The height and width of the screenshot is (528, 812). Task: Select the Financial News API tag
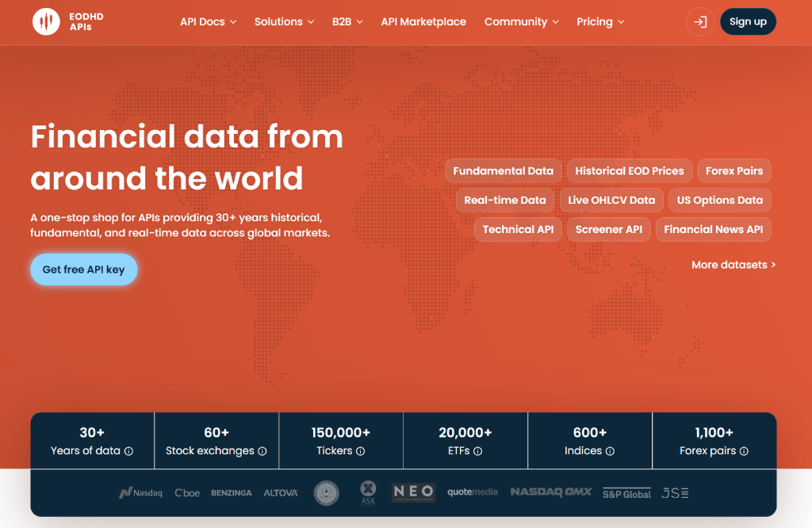click(x=713, y=229)
